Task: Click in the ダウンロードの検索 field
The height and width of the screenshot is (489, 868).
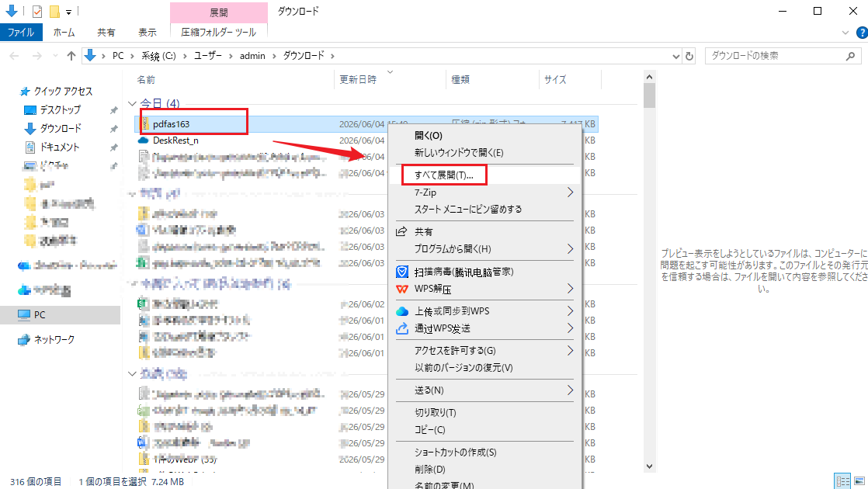Action: point(775,56)
